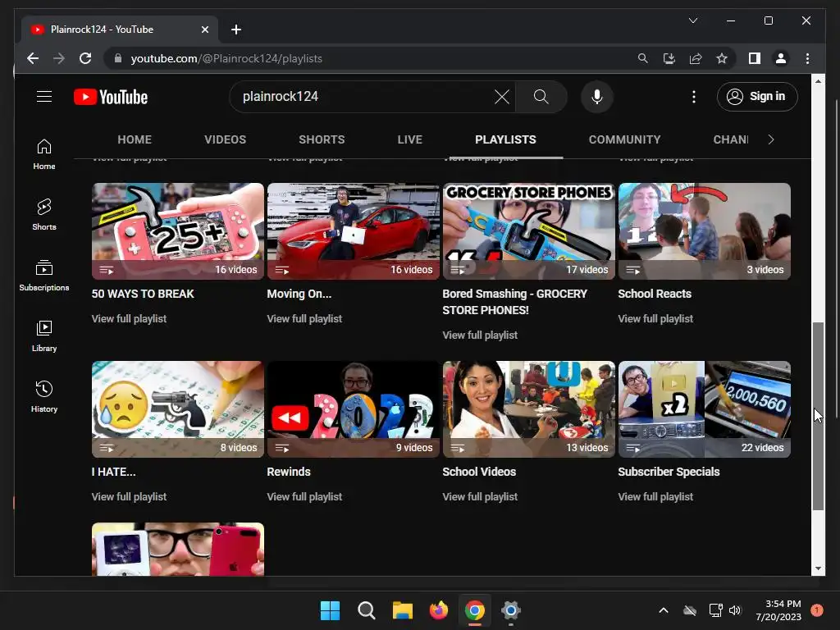Screen dimensions: 840x630
Task: Open the I HATE... playlist thumbnail
Action: 178,409
